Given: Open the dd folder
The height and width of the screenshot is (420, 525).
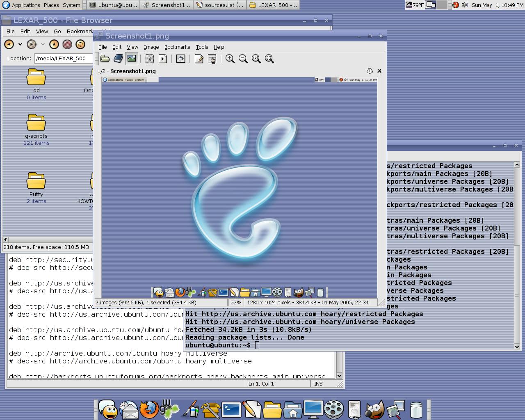Looking at the screenshot, I should coord(36,78).
